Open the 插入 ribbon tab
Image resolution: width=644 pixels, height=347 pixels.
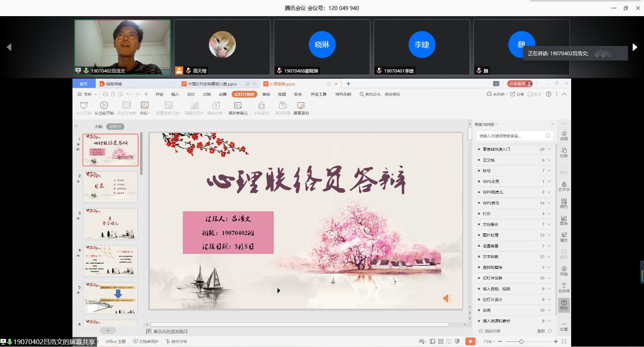(x=175, y=94)
